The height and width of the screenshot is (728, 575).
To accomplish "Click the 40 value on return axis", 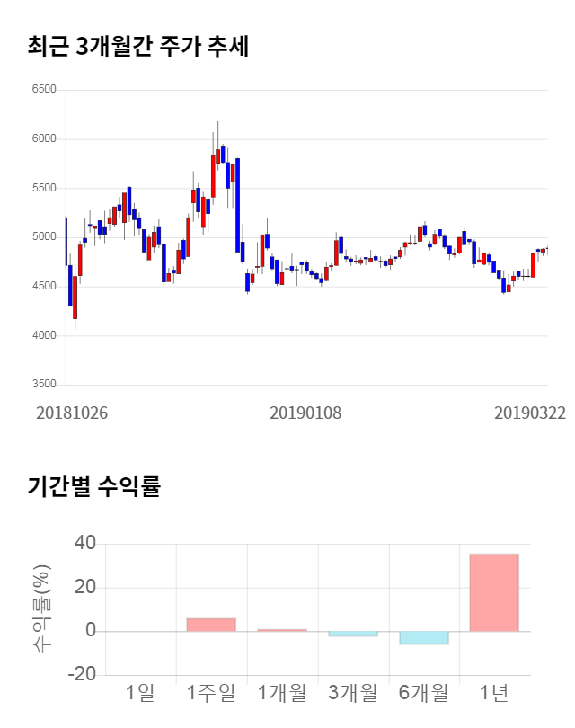I will click(x=85, y=543).
